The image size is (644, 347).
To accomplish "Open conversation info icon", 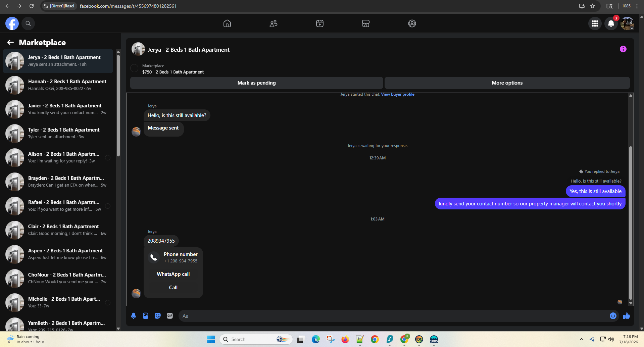I will point(623,49).
